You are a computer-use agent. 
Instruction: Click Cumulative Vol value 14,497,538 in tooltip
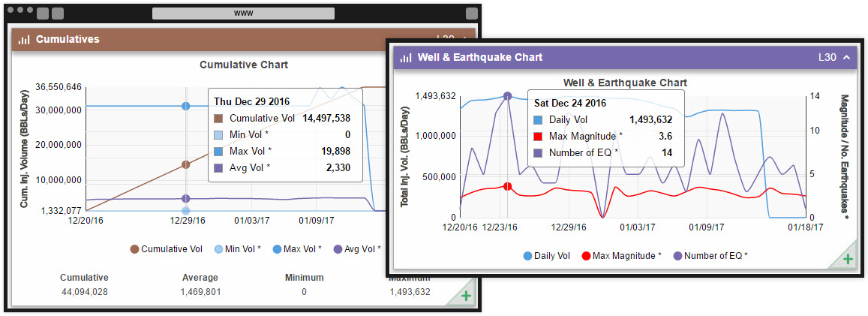coord(326,118)
